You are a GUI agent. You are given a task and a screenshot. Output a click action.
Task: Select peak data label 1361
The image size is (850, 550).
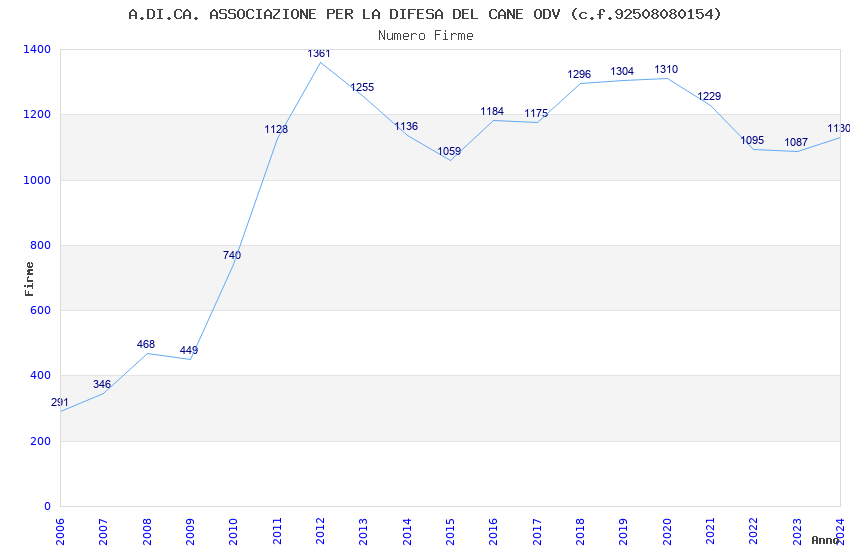319,53
